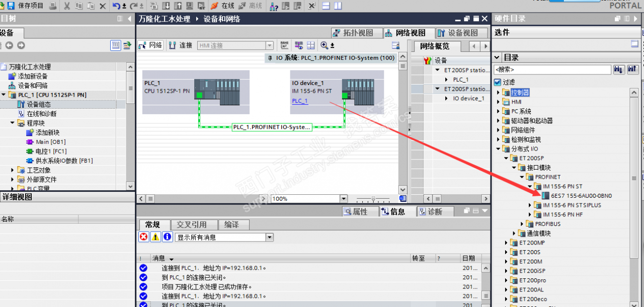
Task: Click Download to device icon
Action: (166, 6)
